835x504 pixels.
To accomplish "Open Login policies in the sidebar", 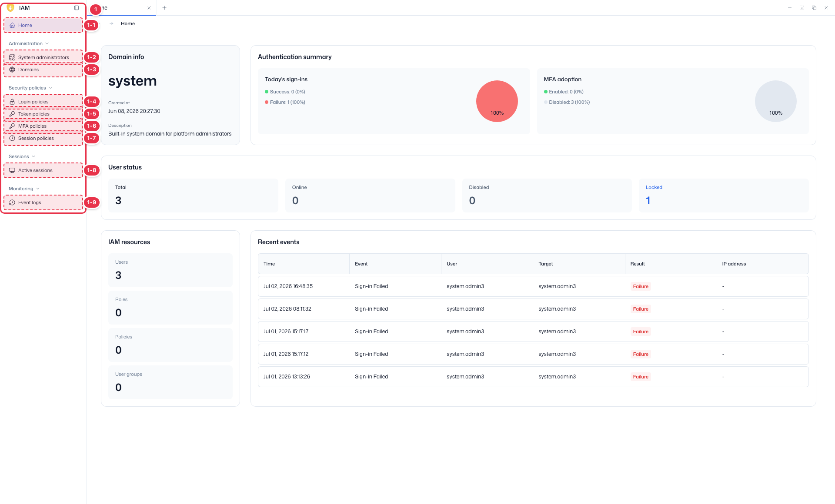I will pos(43,102).
